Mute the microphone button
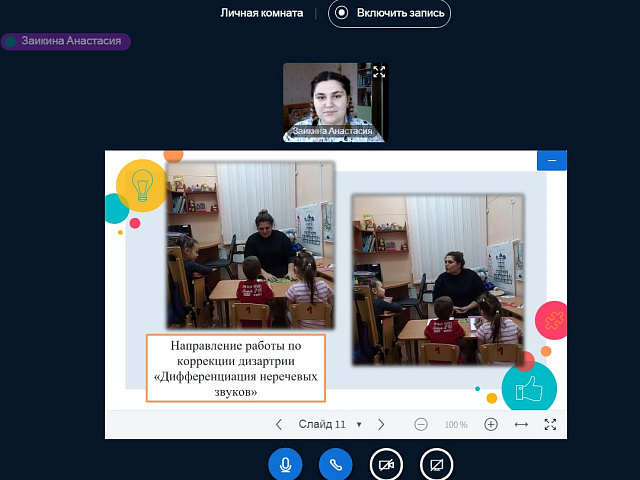The image size is (640, 480). (285, 465)
